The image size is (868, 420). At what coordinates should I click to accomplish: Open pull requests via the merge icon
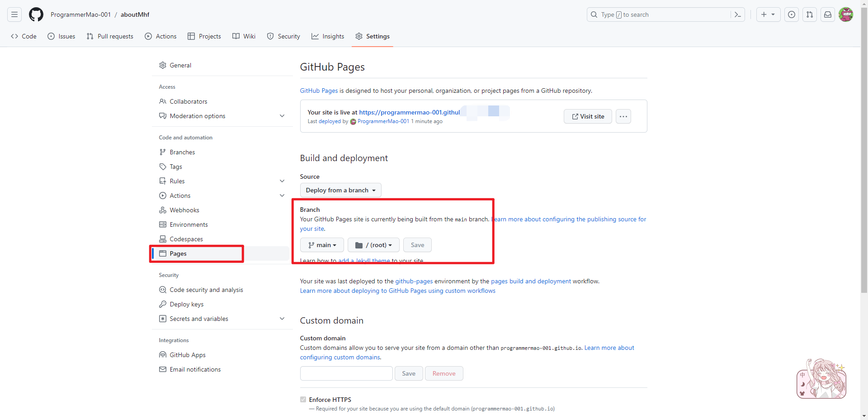pos(809,14)
